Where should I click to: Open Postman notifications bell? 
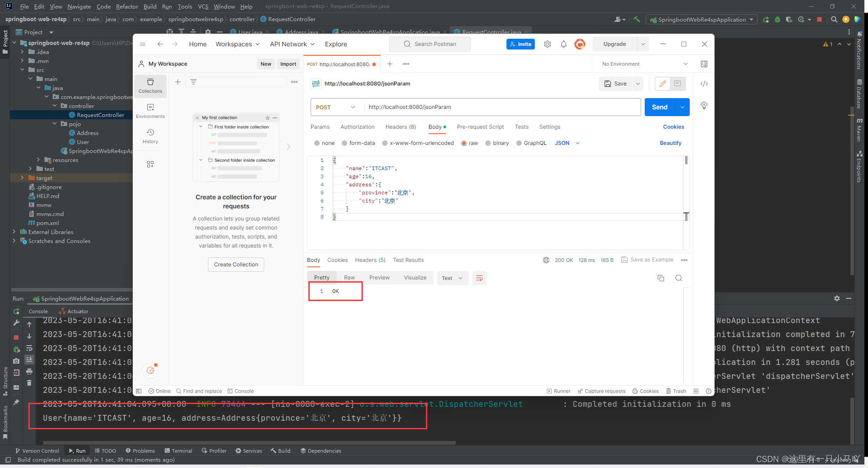563,44
